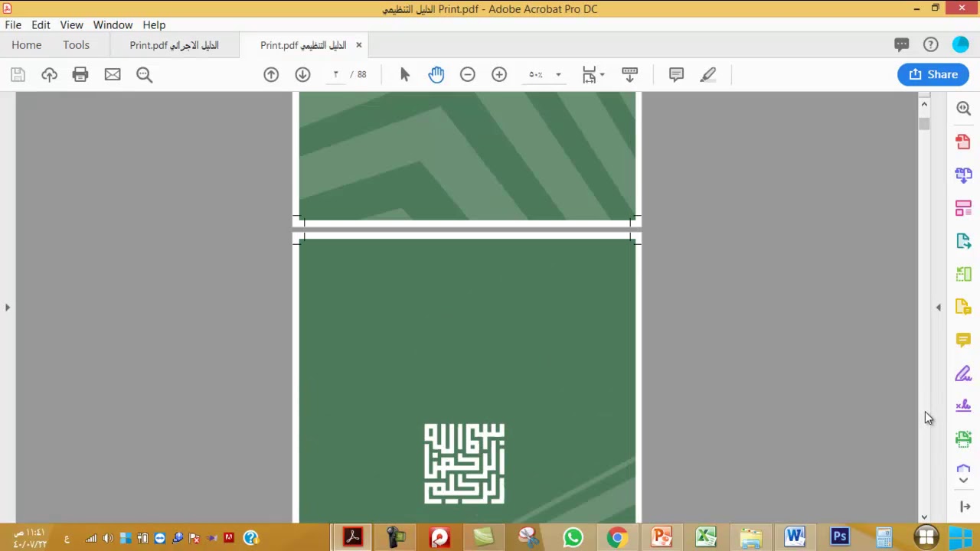Switch to the Tools tab
The height and width of the screenshot is (551, 980).
click(x=77, y=45)
